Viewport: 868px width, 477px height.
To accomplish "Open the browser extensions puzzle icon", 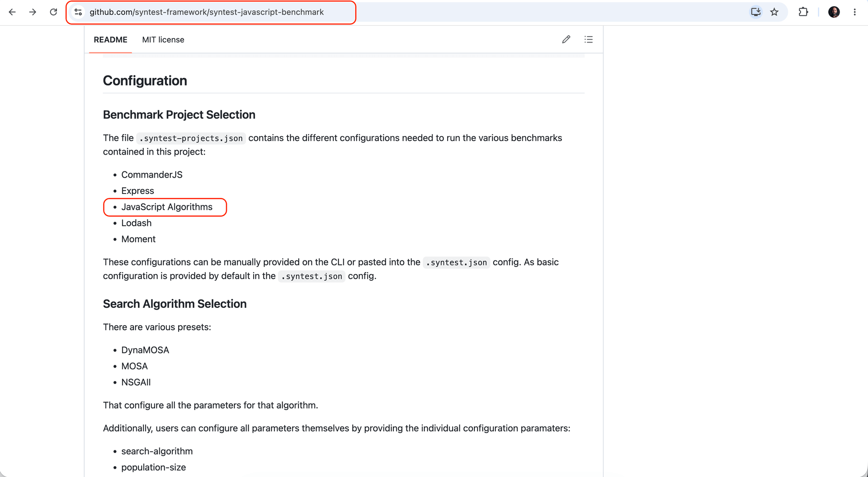I will [x=803, y=12].
